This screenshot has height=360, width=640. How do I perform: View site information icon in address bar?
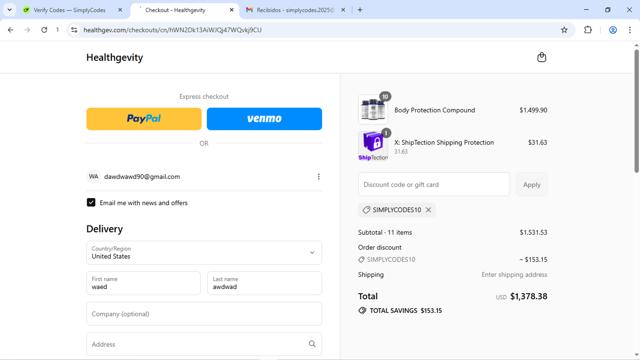pos(74,30)
